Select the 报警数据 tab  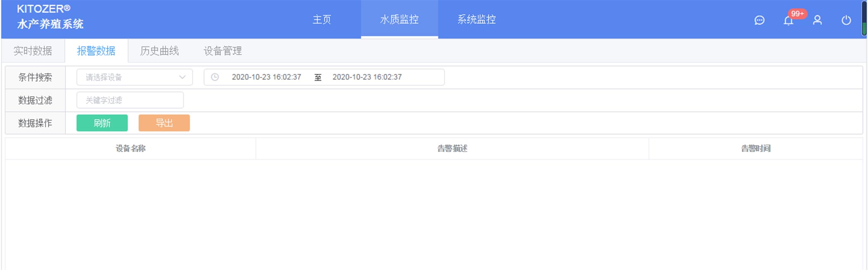point(96,51)
